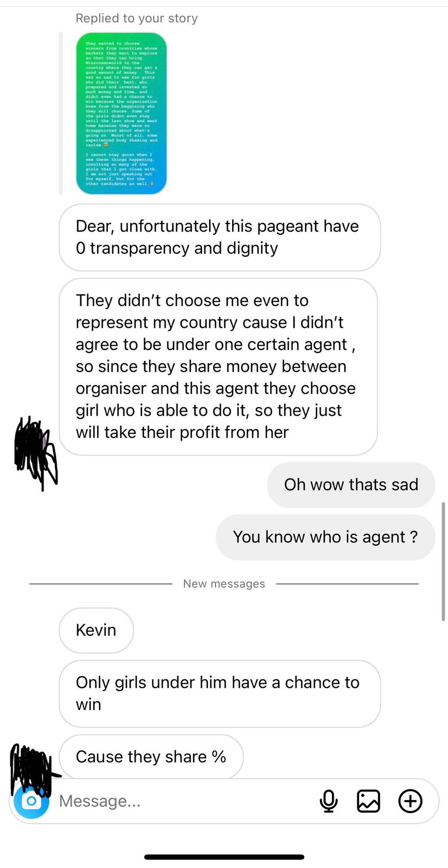Screen dimensions: 448x868
Task: Tap the scribbled-out sender avatar beside long message
Action: click(36, 452)
